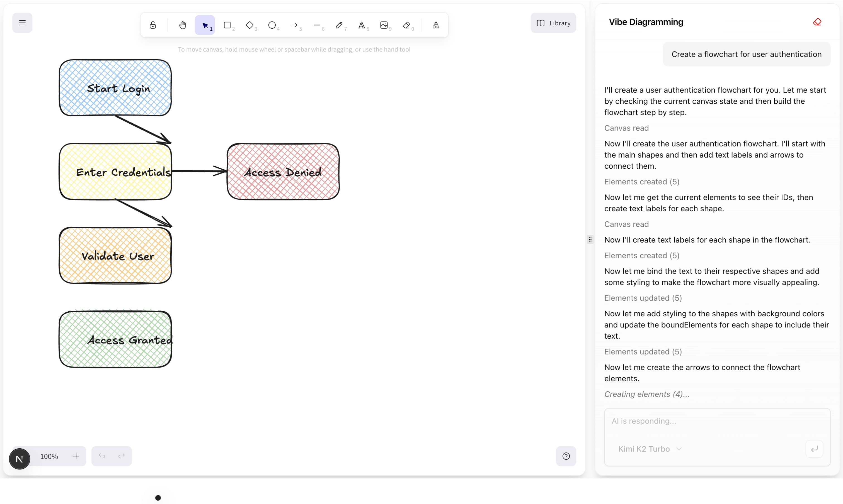Collapse the AI panel using the drag handle
Screen dimensions: 843x504
tap(590, 239)
